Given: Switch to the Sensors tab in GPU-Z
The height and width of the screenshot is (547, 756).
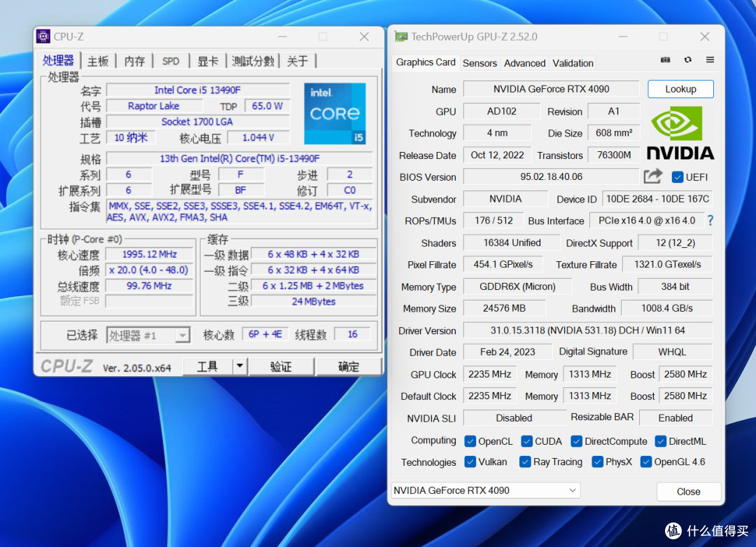Looking at the screenshot, I should (479, 63).
